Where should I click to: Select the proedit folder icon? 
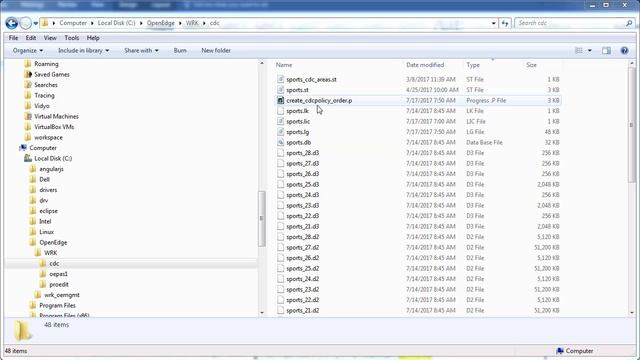coord(43,284)
